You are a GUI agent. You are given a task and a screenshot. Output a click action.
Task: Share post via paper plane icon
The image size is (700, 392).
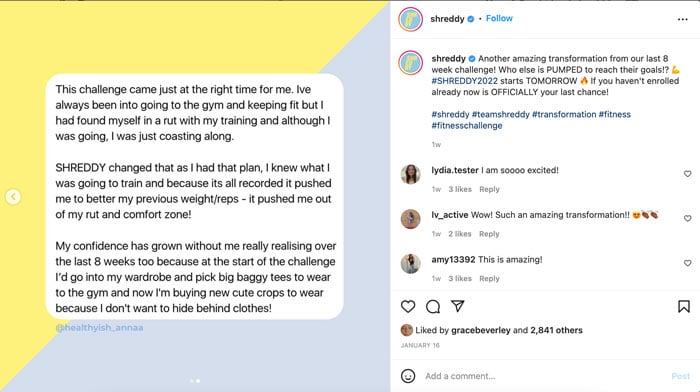point(458,306)
